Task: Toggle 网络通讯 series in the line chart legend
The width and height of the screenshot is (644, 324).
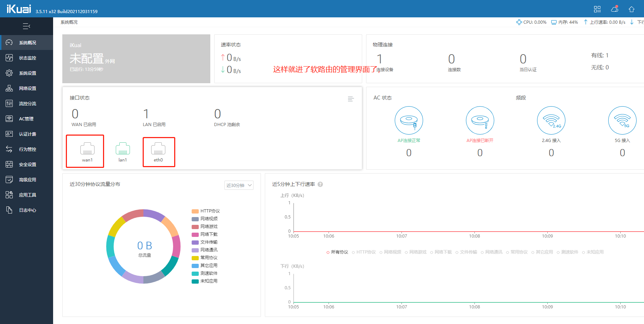Action: tap(492, 252)
